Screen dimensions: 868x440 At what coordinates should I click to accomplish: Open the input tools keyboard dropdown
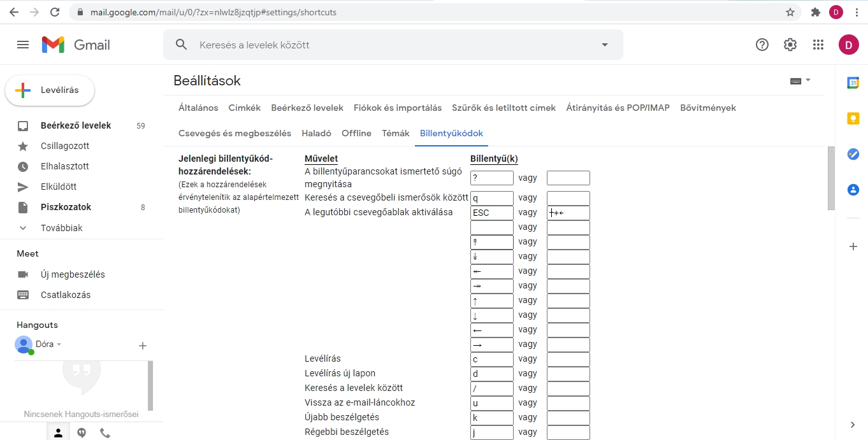tap(800, 81)
